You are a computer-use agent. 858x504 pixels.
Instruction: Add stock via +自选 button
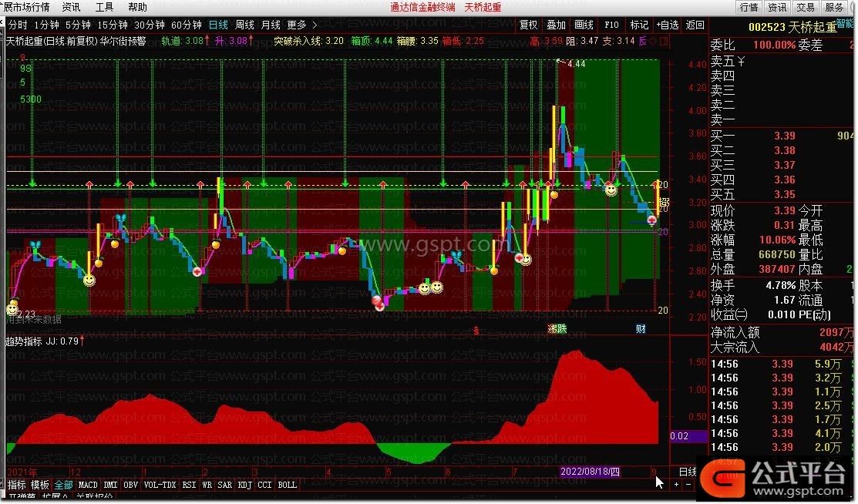click(x=668, y=25)
